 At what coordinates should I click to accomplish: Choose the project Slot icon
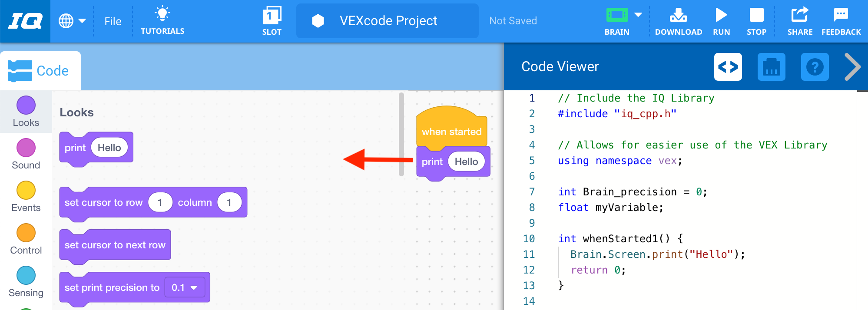tap(272, 16)
